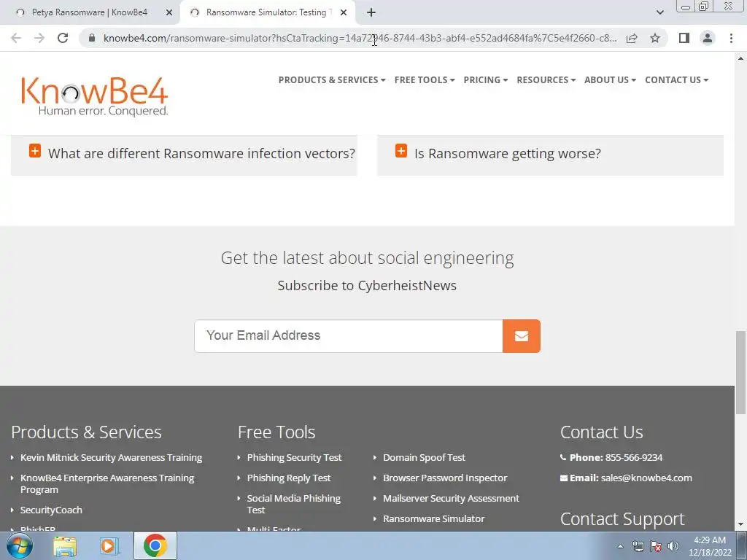Viewport: 747px width, 560px height.
Task: Open the Resources dropdown menu
Action: pos(546,80)
